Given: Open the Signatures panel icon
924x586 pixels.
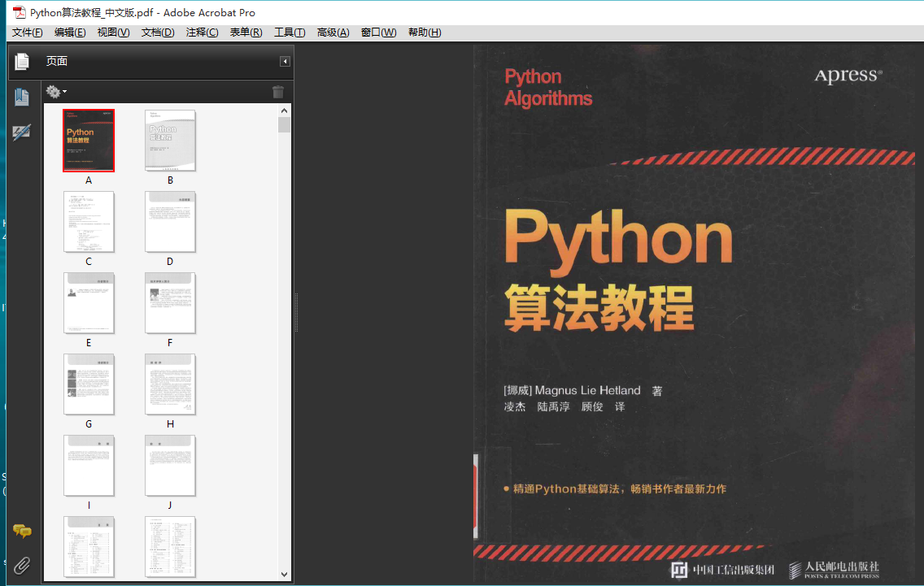Looking at the screenshot, I should tap(22, 132).
